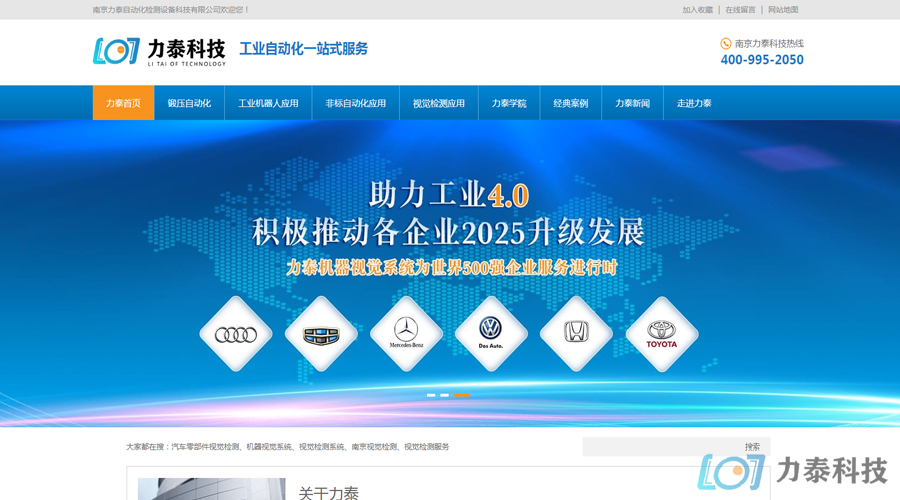Open the 力泰首页 navigation tab
The width and height of the screenshot is (900, 500).
(123, 103)
